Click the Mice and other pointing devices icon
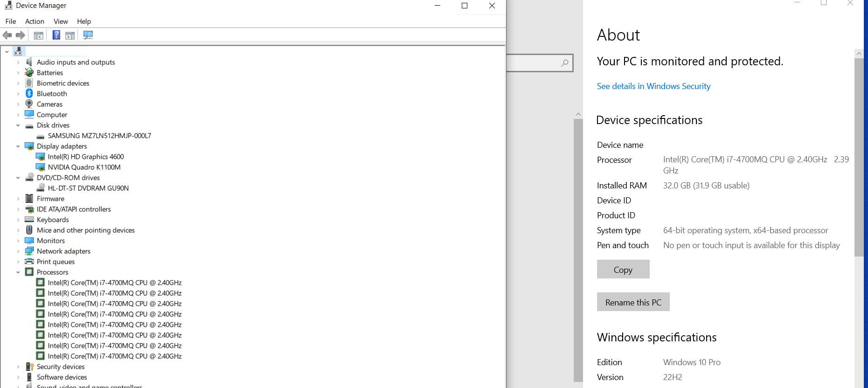The width and height of the screenshot is (868, 388). tap(29, 230)
